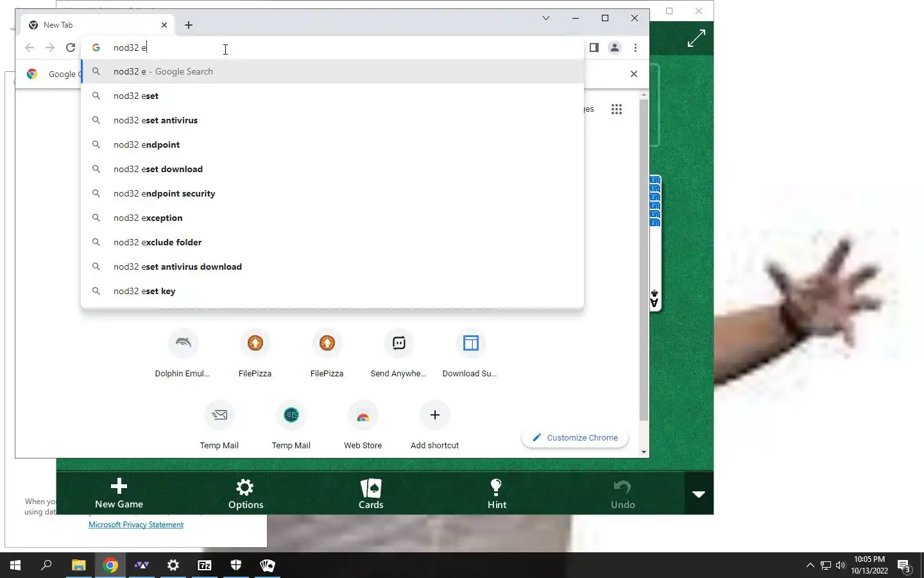Click the Solitaire Hint lightbulb

click(497, 494)
